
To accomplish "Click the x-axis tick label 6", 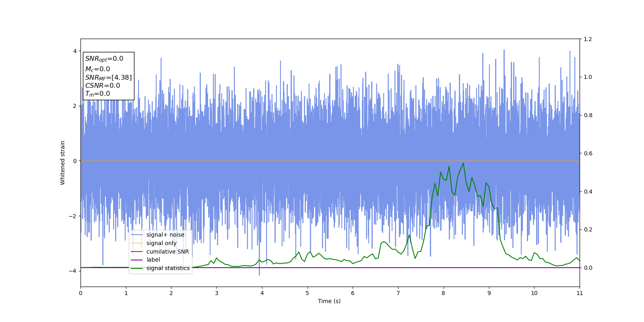I will (353, 293).
